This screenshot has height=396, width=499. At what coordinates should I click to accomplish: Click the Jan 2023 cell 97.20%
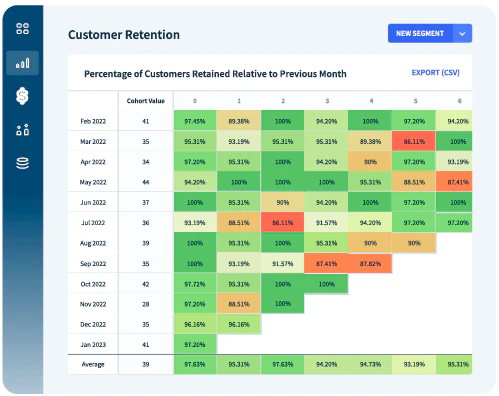(x=195, y=344)
